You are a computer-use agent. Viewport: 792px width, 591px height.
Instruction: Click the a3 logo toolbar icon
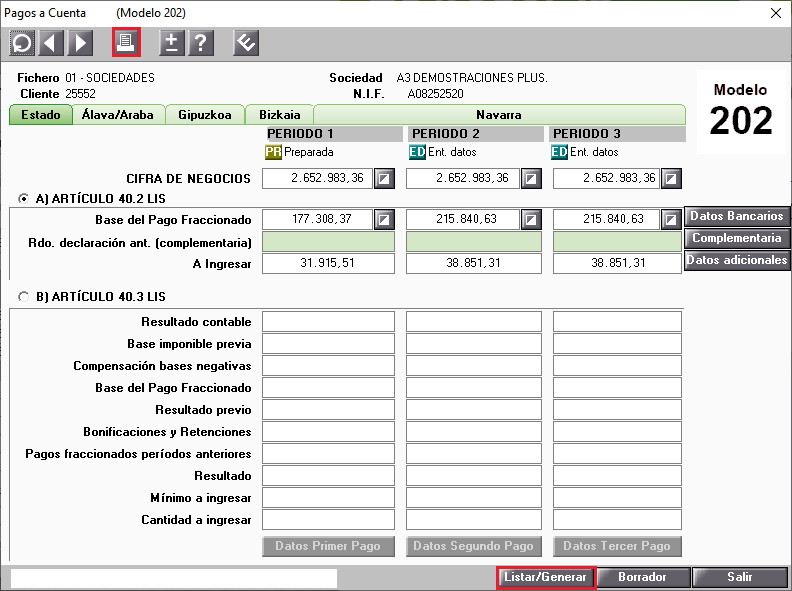click(x=246, y=43)
